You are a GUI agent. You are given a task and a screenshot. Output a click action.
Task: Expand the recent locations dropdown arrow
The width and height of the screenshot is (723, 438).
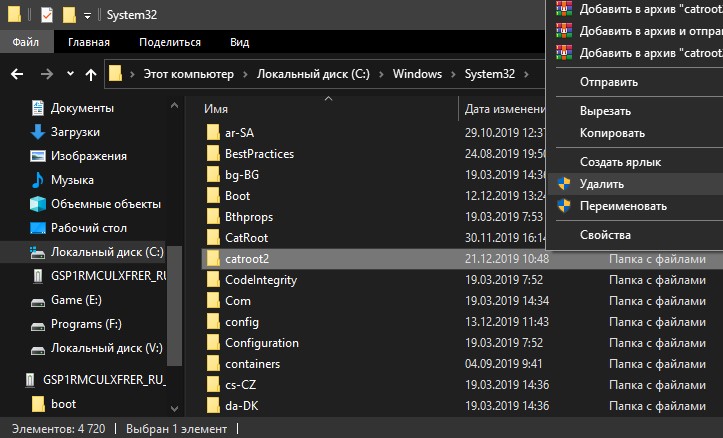[x=70, y=73]
